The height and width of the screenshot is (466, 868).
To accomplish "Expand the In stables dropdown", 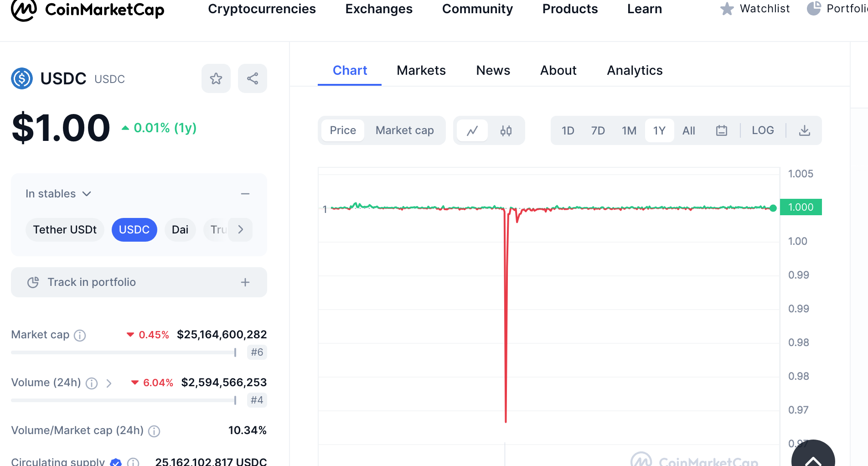I will [58, 194].
